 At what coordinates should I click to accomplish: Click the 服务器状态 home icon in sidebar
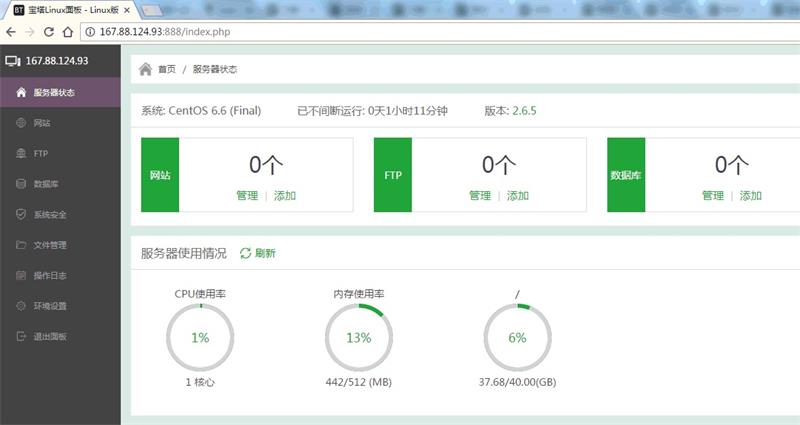pyautogui.click(x=21, y=92)
